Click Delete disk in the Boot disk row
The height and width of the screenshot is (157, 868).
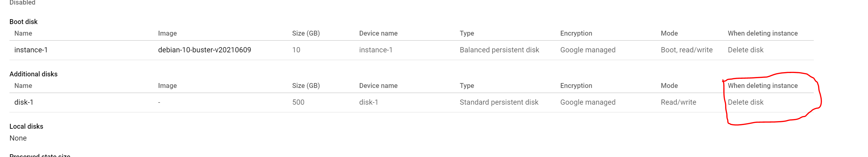pos(745,50)
